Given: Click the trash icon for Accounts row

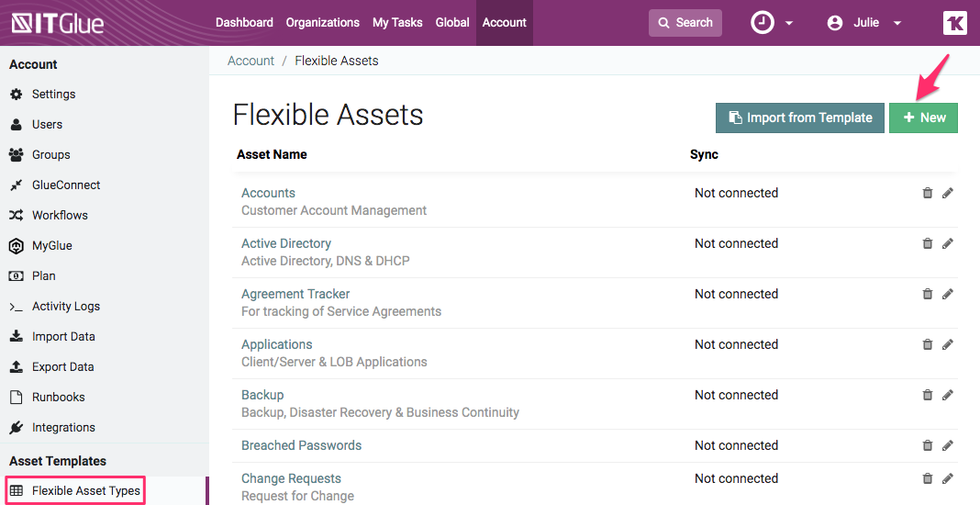Looking at the screenshot, I should pos(927,193).
